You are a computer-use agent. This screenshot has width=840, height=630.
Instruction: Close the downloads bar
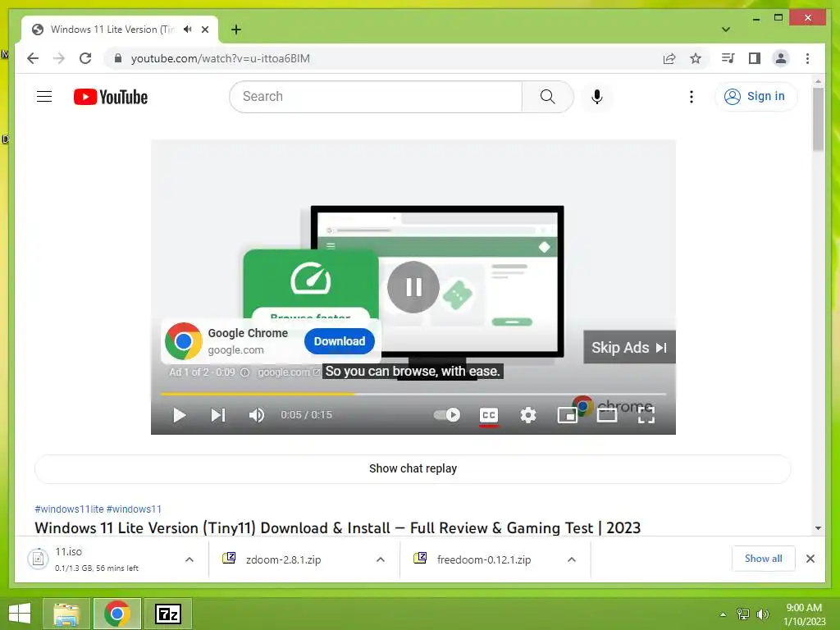810,559
